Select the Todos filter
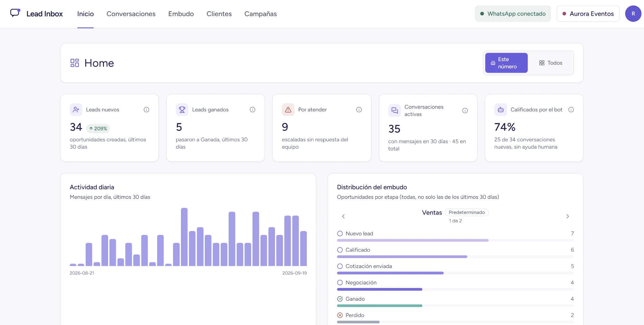 pos(551,63)
